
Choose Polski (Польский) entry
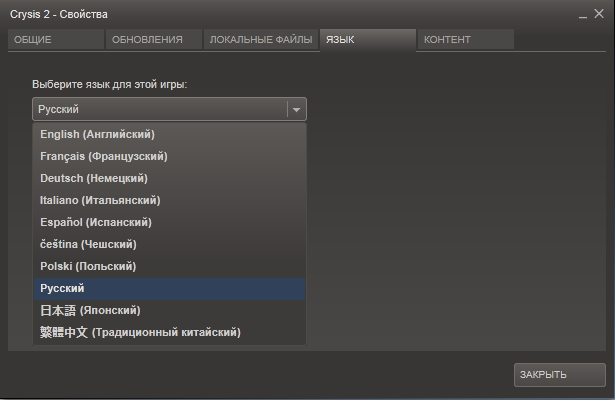click(x=169, y=266)
